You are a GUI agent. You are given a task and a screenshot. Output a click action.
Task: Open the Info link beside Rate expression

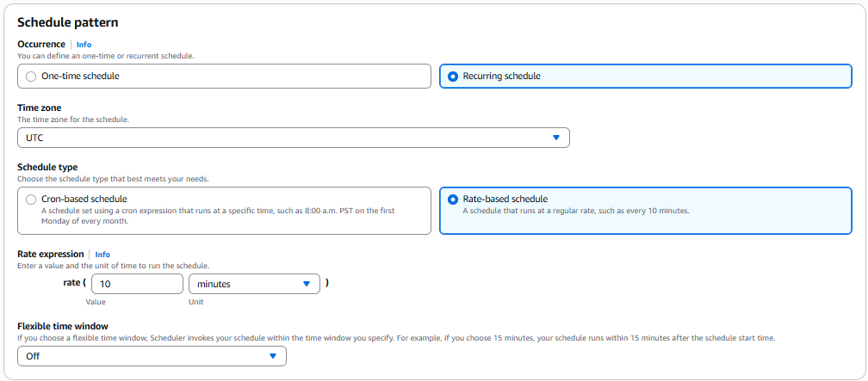(x=102, y=255)
